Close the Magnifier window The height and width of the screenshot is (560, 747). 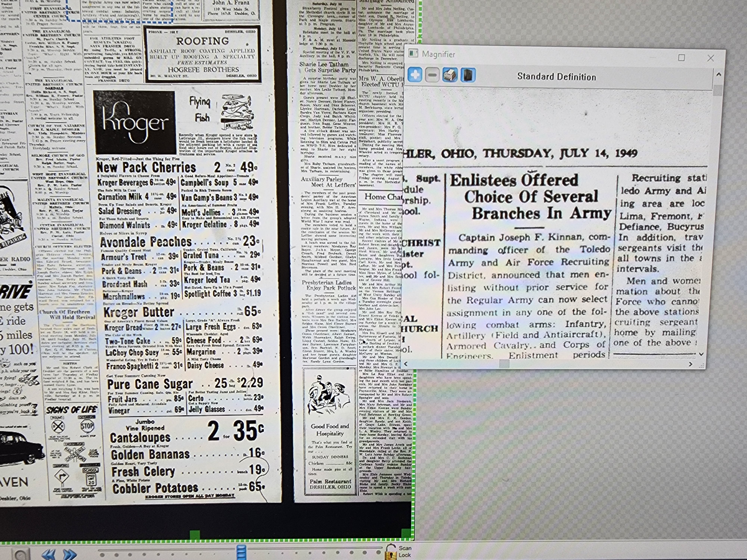point(711,58)
